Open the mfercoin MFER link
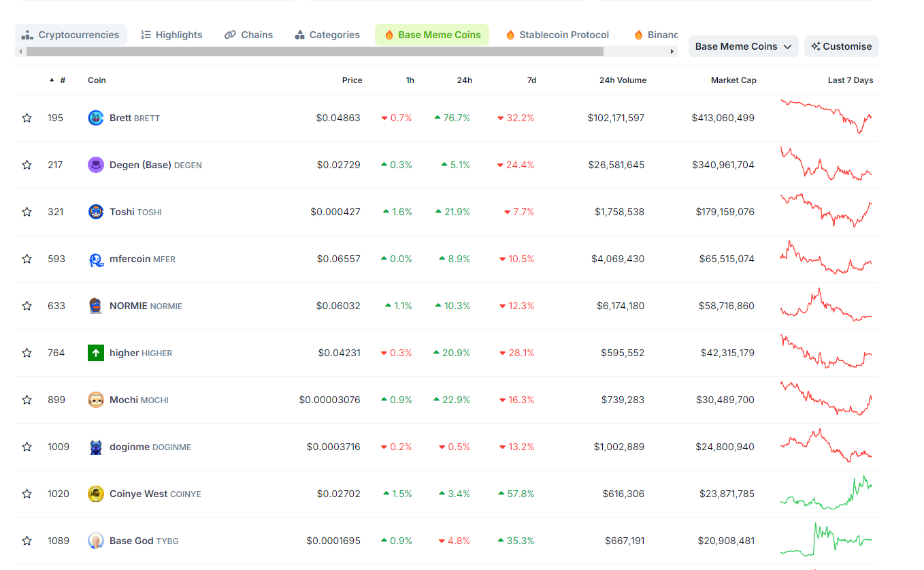Viewport: 924px width, 570px height. pos(142,259)
